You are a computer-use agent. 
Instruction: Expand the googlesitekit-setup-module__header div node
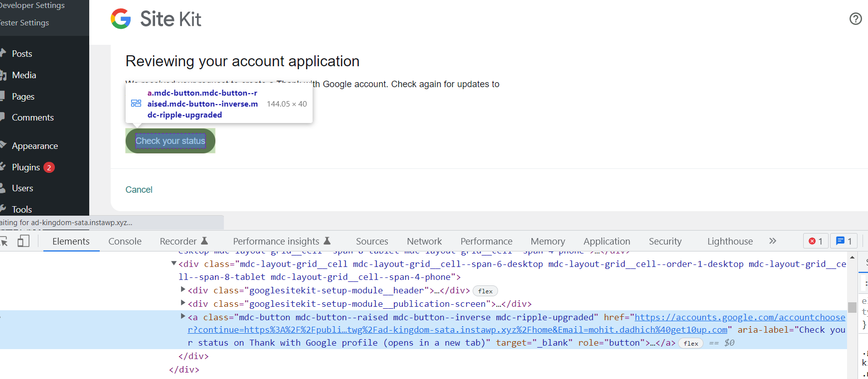[183, 289]
